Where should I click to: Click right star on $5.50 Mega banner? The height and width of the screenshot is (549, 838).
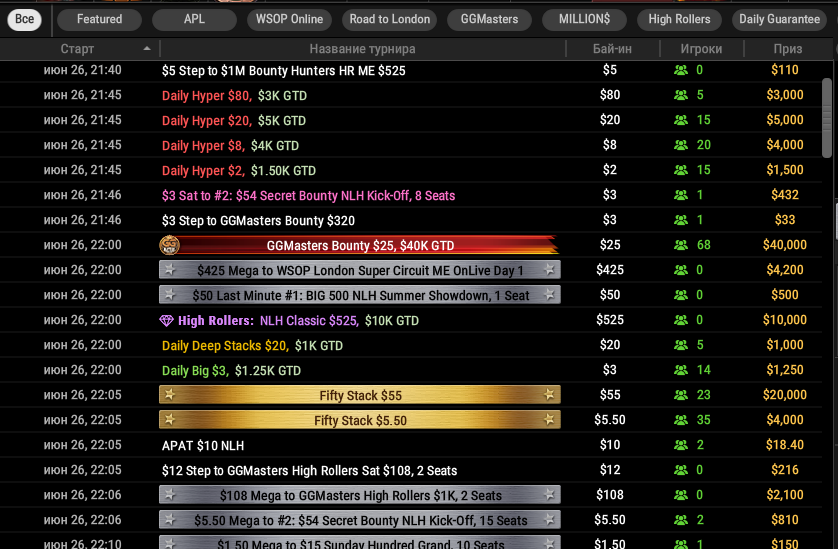click(x=549, y=520)
